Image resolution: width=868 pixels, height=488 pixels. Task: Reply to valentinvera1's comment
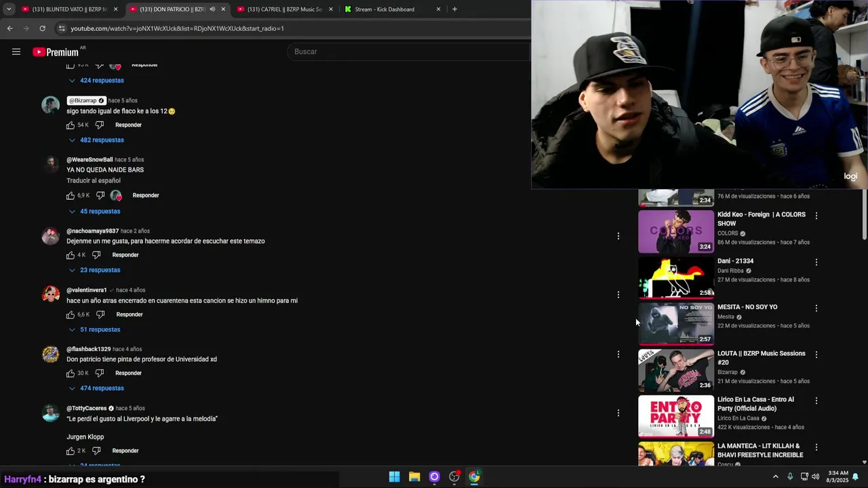coord(130,314)
